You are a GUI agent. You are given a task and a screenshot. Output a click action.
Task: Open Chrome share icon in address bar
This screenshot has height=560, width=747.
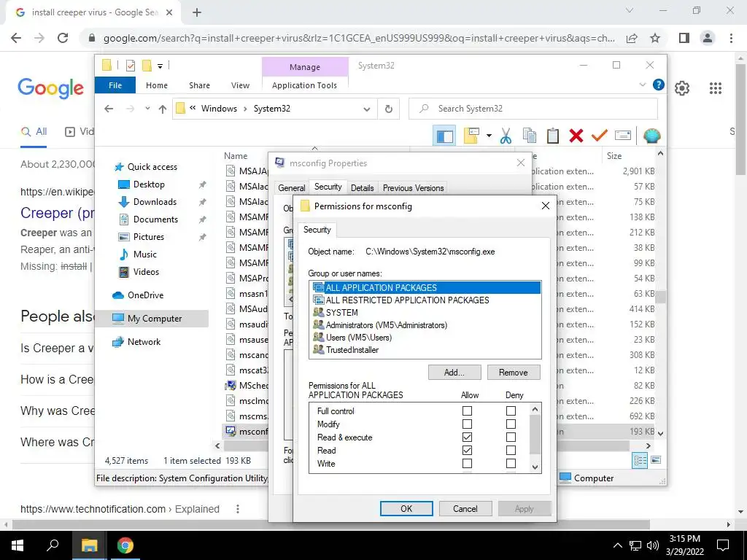[x=632, y=38]
